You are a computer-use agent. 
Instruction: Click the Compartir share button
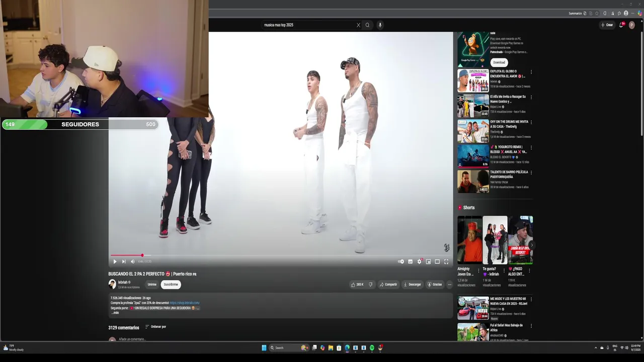tap(388, 285)
